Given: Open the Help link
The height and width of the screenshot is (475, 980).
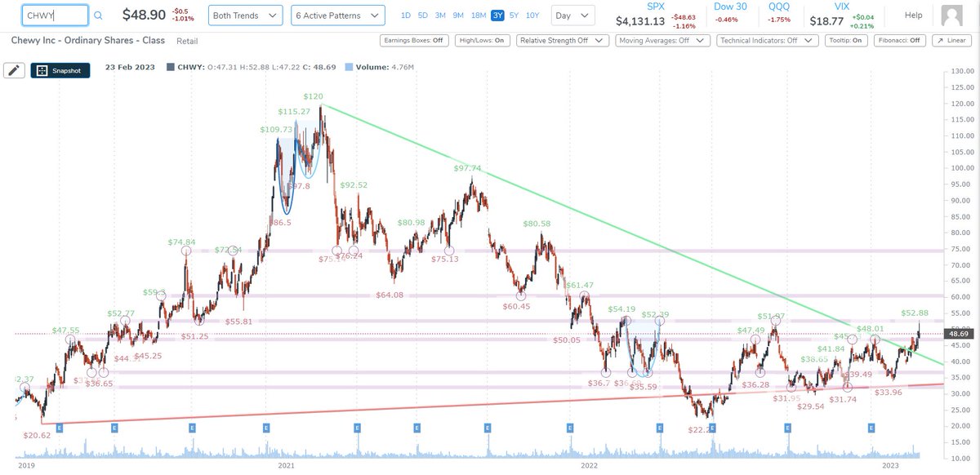Looking at the screenshot, I should tap(913, 16).
